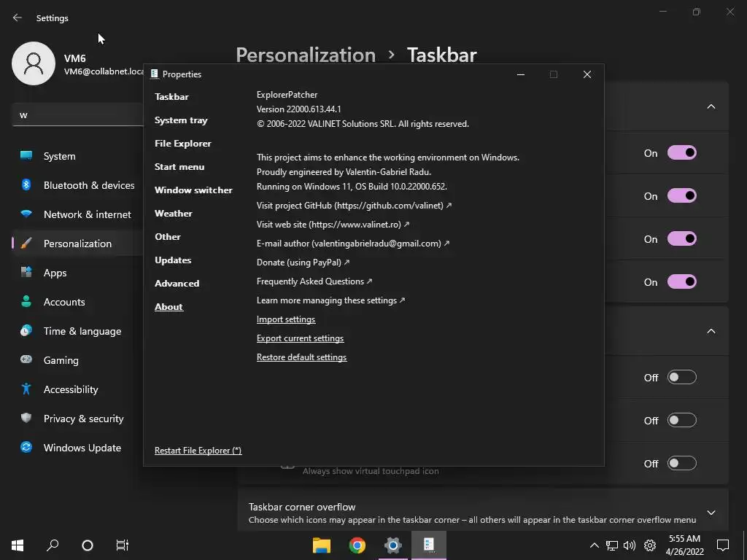Turn off the first On toggle

click(x=682, y=153)
